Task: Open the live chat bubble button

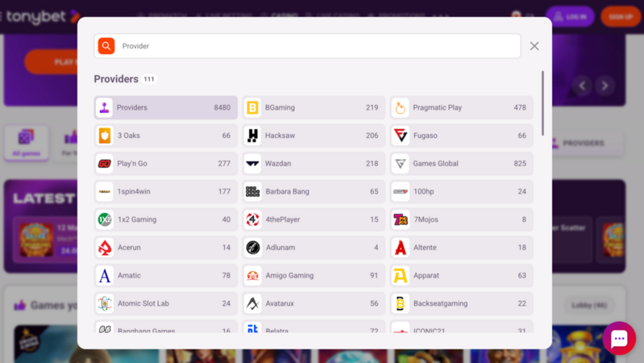Action: coord(619,338)
